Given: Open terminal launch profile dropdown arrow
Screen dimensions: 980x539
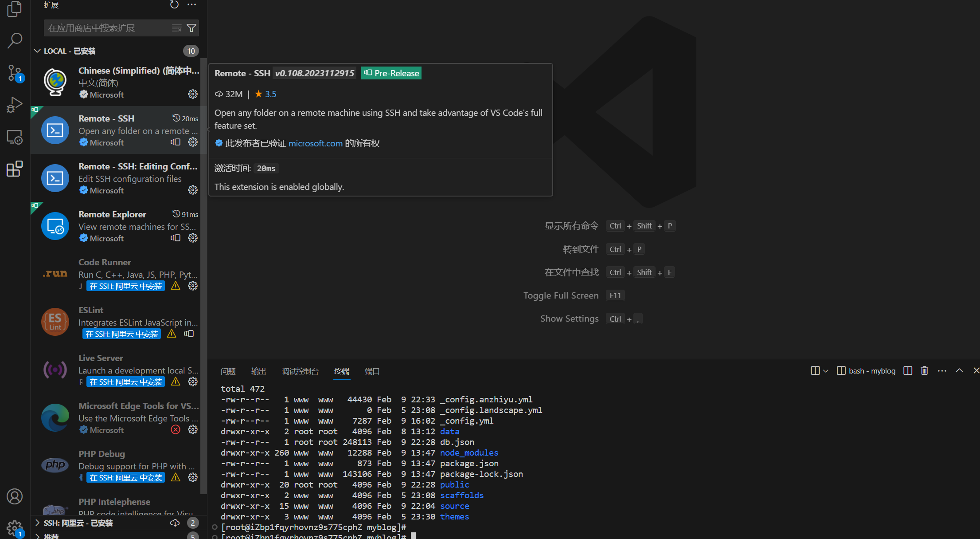Looking at the screenshot, I should pyautogui.click(x=825, y=371).
